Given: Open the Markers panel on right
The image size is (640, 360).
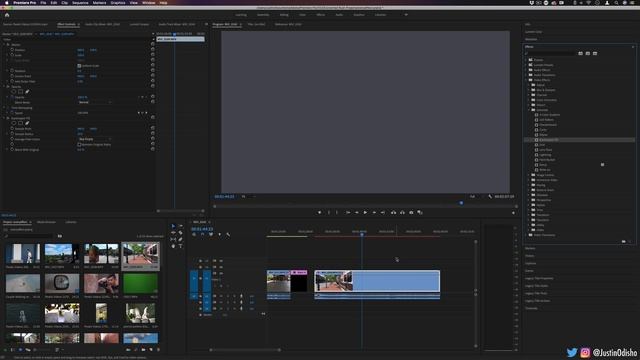Looking at the screenshot, I should click(530, 249).
